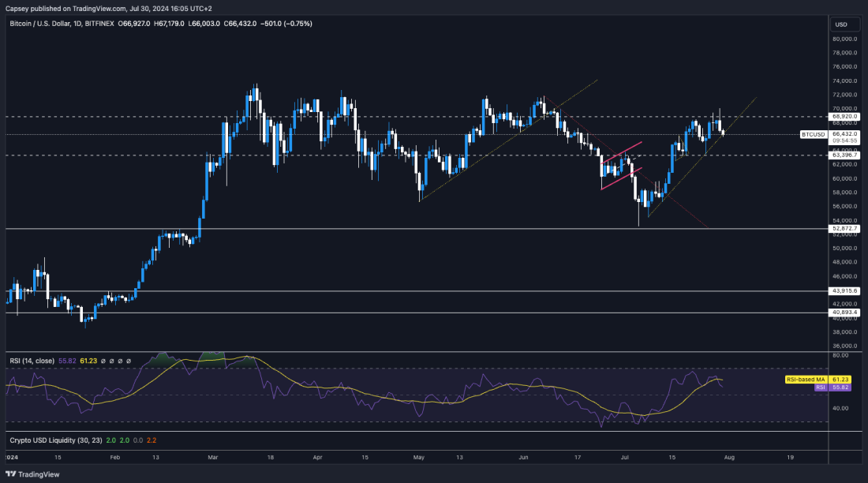Click the green 2.0 liquidity value
The height and width of the screenshot is (483, 868).
click(x=110, y=440)
